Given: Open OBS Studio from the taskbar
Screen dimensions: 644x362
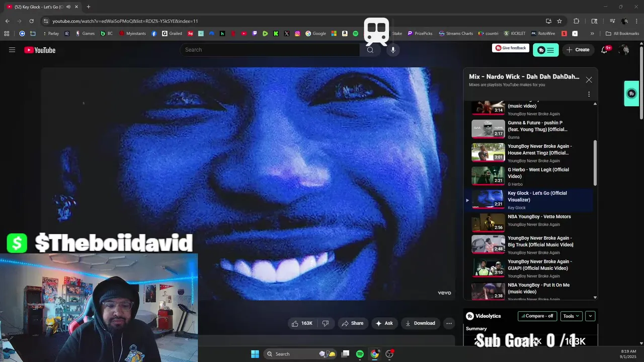Looking at the screenshot, I should [x=389, y=354].
